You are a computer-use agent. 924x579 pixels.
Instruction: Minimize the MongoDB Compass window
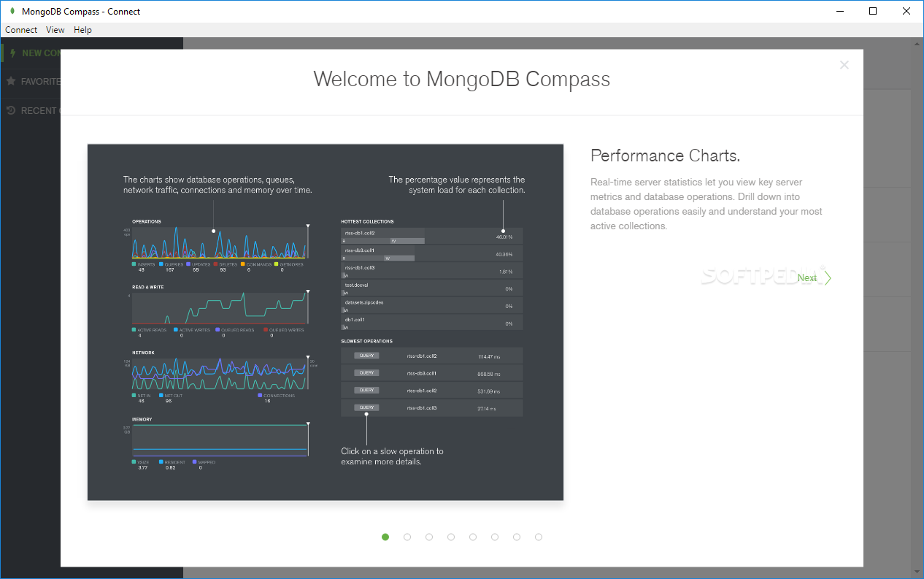(x=839, y=11)
